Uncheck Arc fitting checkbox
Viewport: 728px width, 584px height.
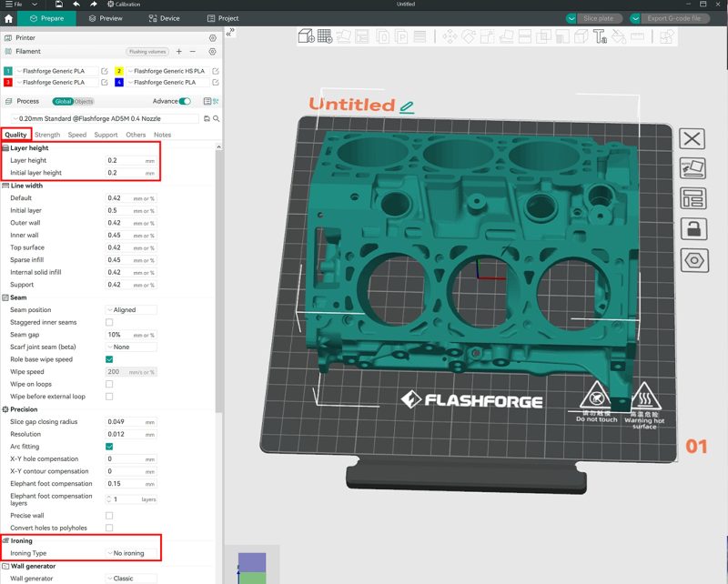point(109,447)
